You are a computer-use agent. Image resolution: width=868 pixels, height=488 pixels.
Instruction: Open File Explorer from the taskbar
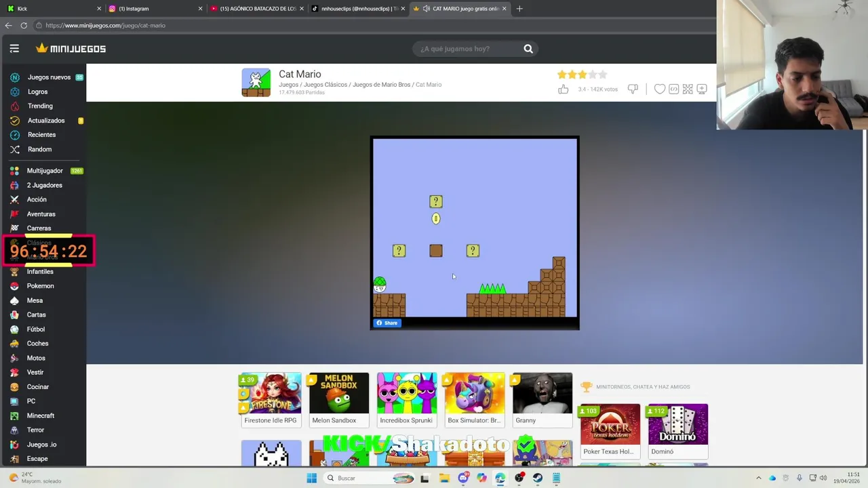coord(444,478)
